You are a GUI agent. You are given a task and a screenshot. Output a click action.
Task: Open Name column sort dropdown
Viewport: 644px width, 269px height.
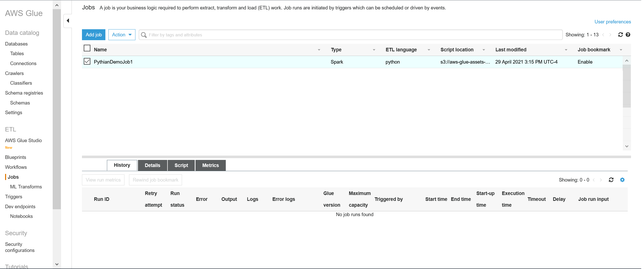click(319, 50)
